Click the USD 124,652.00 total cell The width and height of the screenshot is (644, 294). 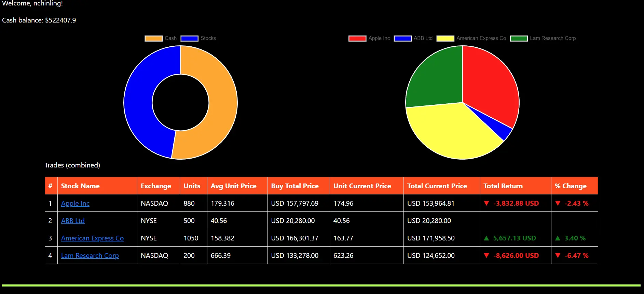(442, 255)
